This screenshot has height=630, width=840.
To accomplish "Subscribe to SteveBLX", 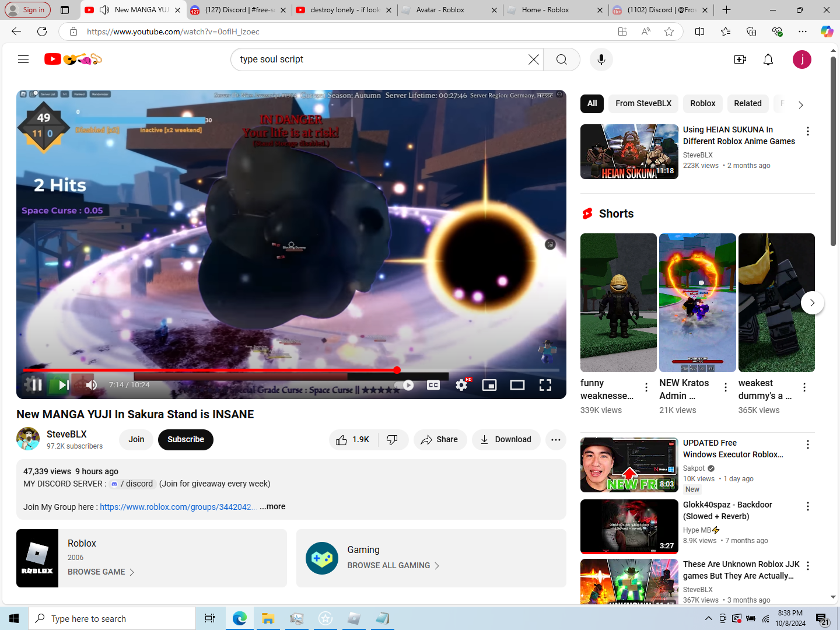I will (x=185, y=440).
